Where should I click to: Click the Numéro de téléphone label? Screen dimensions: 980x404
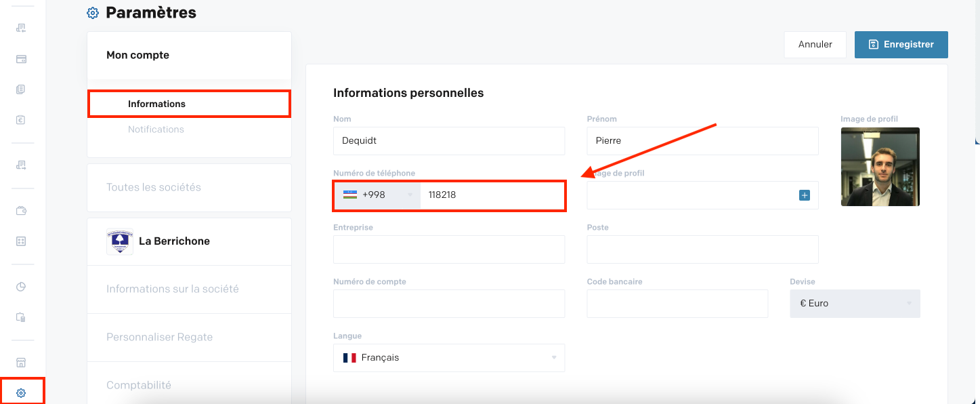point(375,174)
